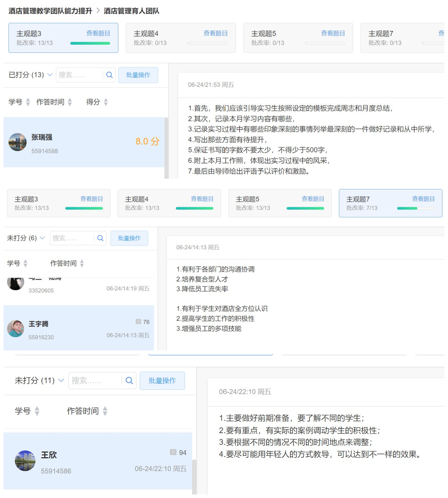Click 酒店管理教学团队能力提升 in the breadcrumb
448x498 pixels.
(50, 11)
